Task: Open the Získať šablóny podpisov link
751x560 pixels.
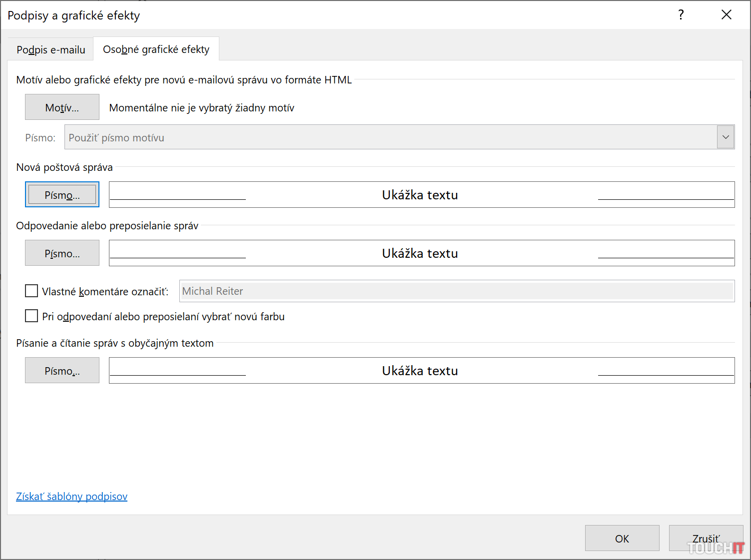Action: pyautogui.click(x=71, y=497)
